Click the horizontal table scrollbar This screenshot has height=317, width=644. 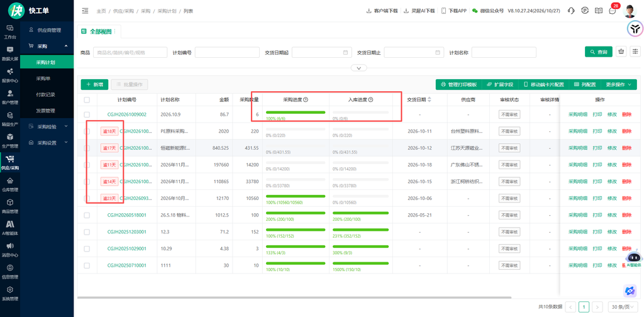(294, 298)
